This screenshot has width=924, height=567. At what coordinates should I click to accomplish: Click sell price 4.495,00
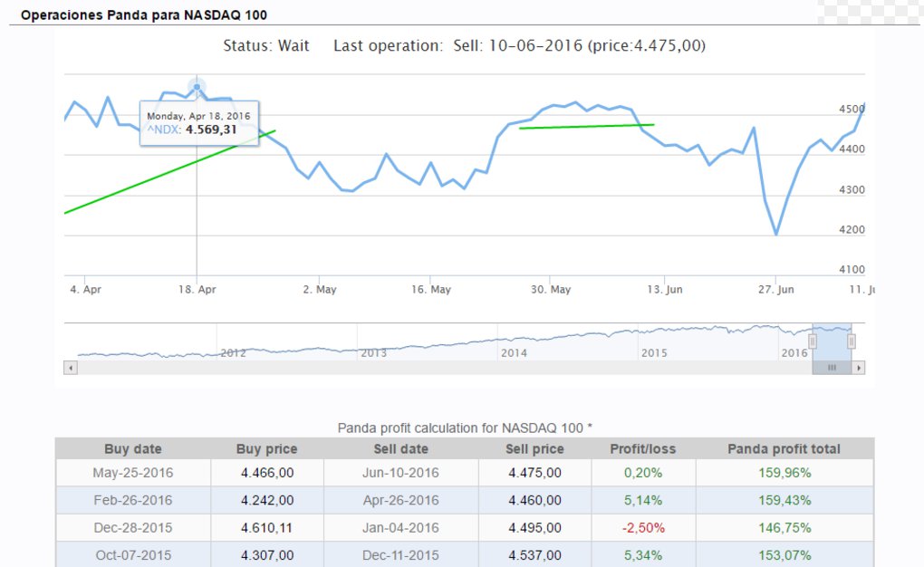click(534, 527)
